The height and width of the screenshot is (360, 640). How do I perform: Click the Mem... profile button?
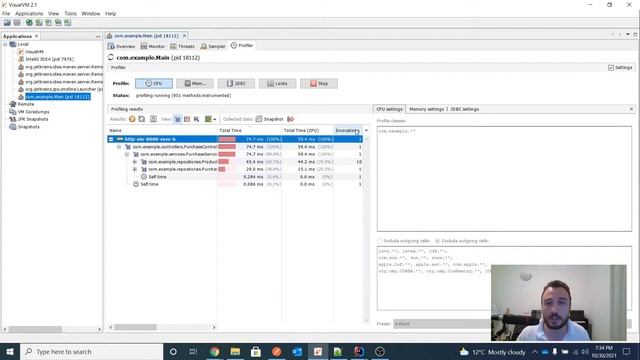click(x=195, y=83)
